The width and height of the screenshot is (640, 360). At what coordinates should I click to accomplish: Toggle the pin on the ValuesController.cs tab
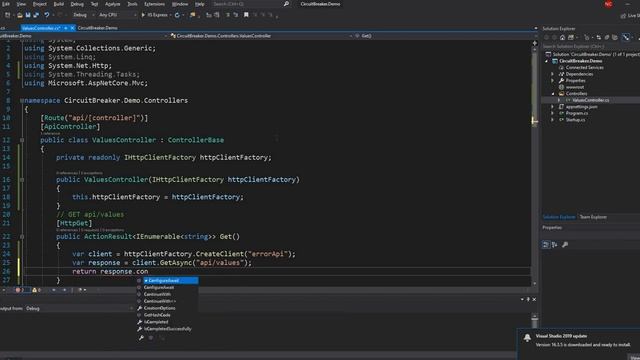click(x=66, y=28)
